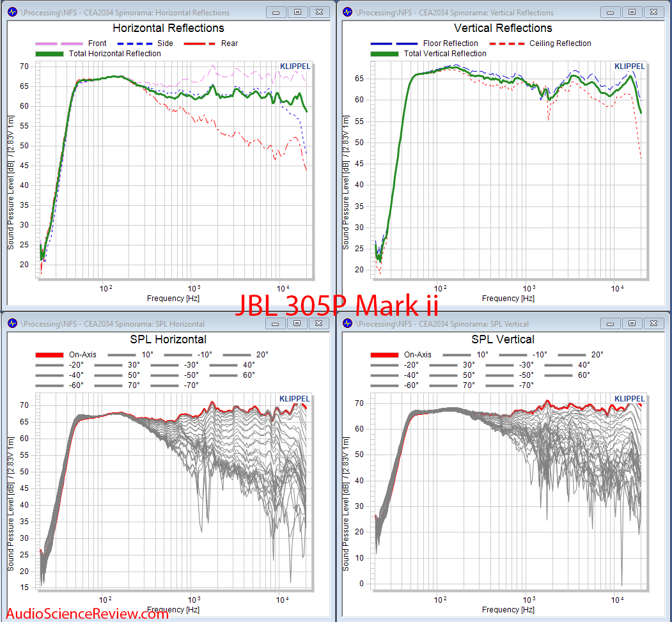Click the SPL Horizontal window title bar text
Image resolution: width=672 pixels, height=622 pixels.
coord(113,324)
